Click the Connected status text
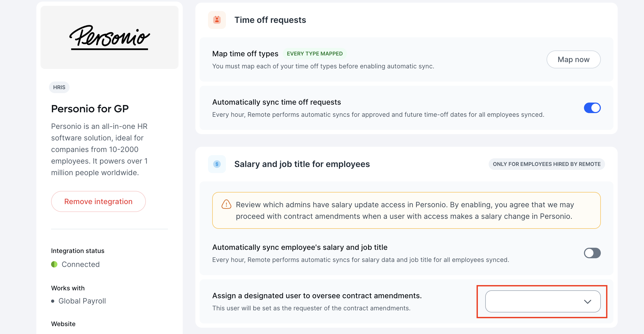644x334 pixels. 81,264
